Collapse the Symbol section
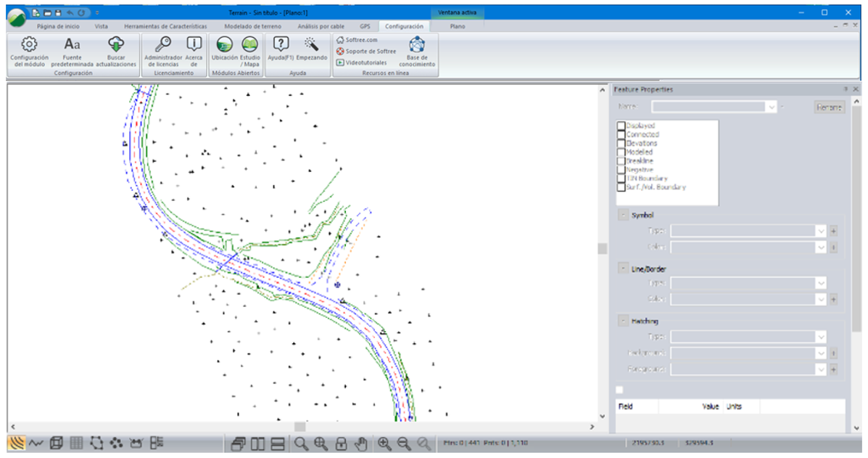This screenshot has height=458, width=868. click(623, 216)
